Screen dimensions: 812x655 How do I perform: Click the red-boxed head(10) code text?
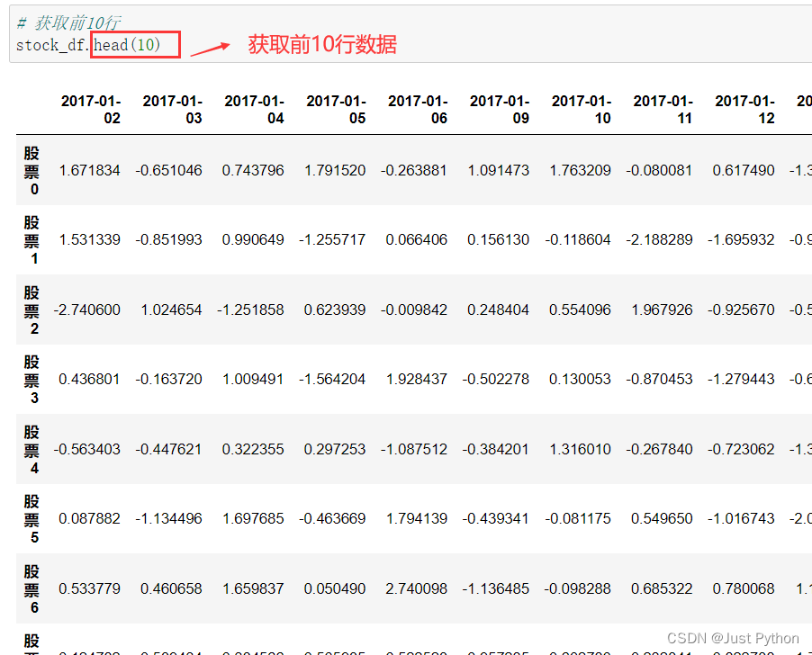click(135, 45)
